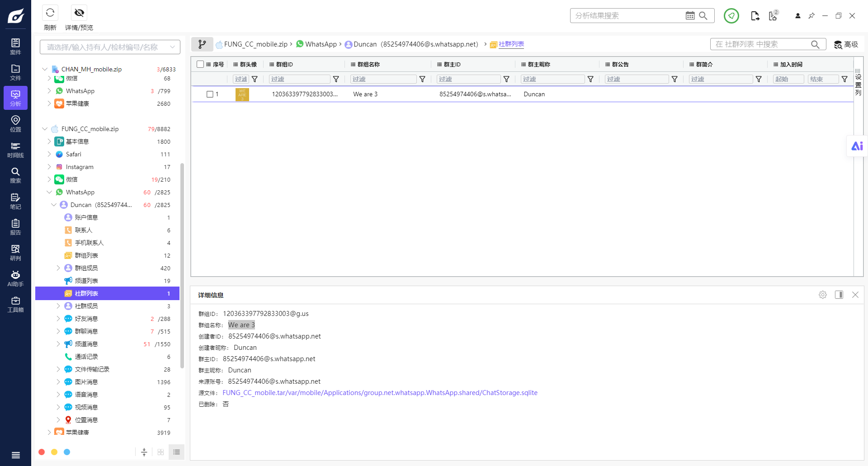Click the 刷新 refresh icon
The height and width of the screenshot is (466, 868).
pos(50,13)
